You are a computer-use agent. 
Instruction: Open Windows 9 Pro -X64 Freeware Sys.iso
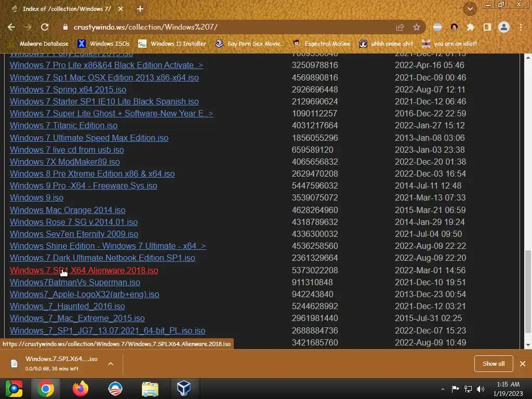[84, 185]
